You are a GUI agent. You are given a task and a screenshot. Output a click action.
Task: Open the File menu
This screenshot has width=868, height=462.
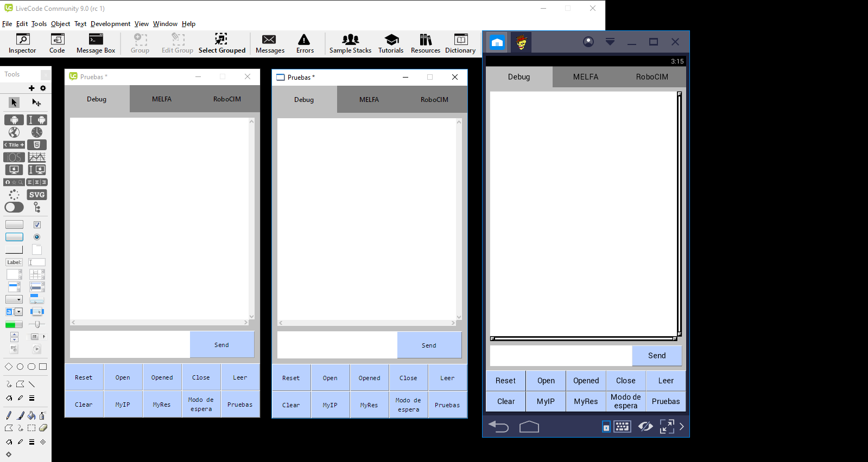click(7, 24)
